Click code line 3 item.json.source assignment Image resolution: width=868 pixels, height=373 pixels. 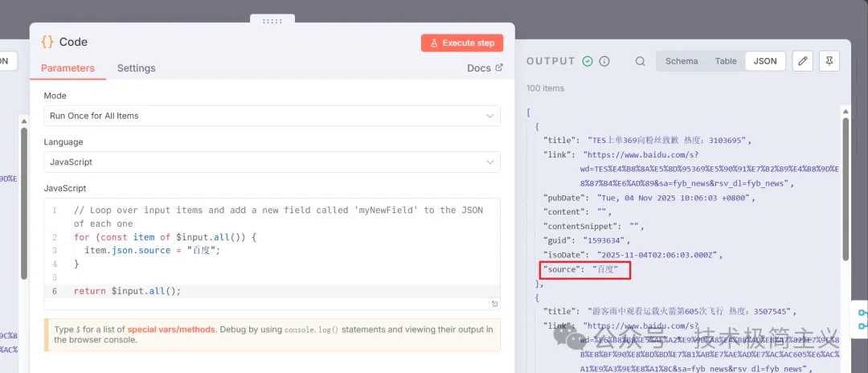coord(152,250)
